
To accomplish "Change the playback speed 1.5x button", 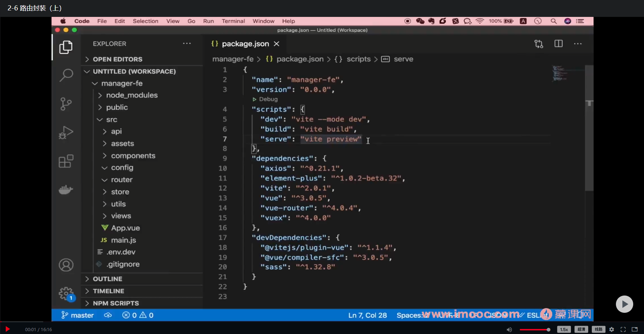I will 564,329.
